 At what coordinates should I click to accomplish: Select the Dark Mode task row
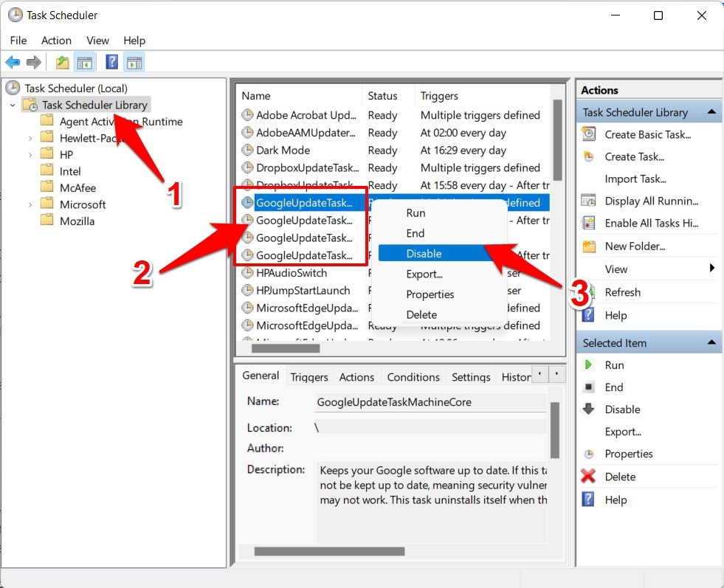tap(283, 151)
